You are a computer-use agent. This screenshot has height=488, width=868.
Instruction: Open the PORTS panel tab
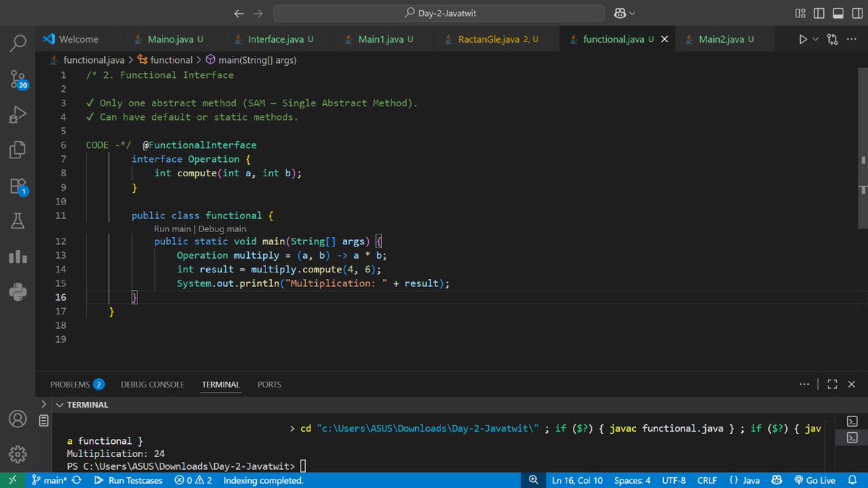point(269,385)
